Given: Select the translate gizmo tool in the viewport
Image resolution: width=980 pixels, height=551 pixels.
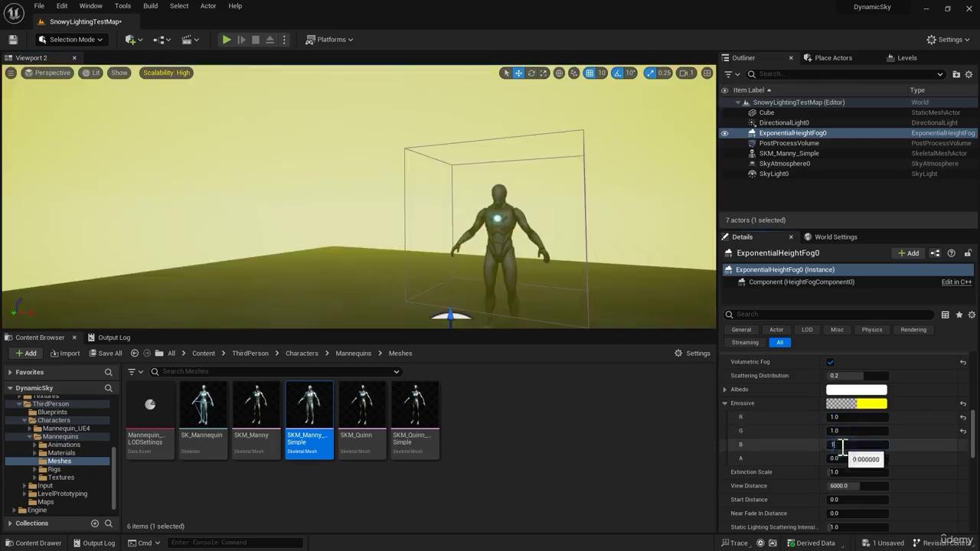Looking at the screenshot, I should pos(518,73).
